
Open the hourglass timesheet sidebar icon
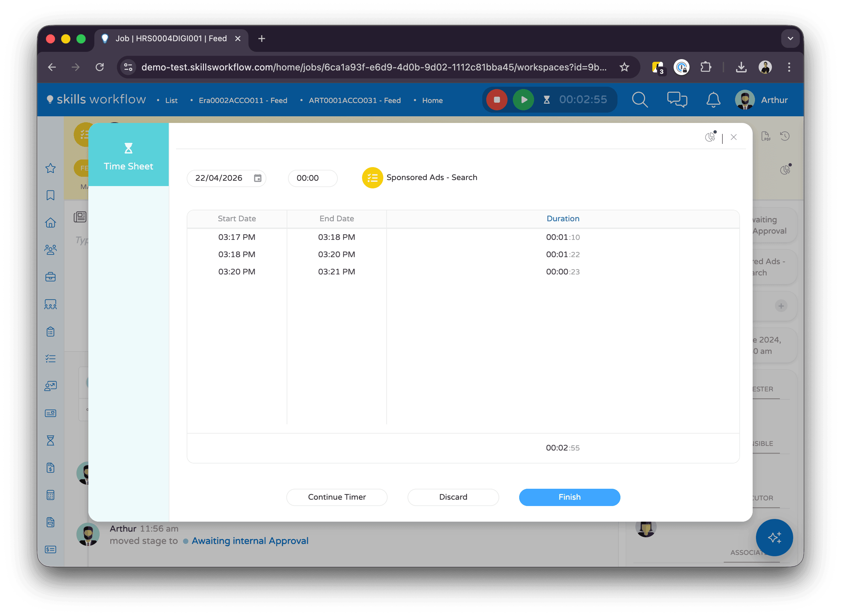(x=50, y=440)
